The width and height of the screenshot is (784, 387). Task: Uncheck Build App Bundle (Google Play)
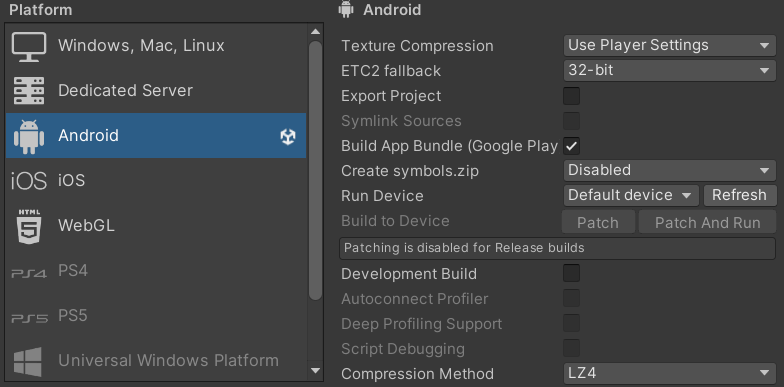point(572,146)
